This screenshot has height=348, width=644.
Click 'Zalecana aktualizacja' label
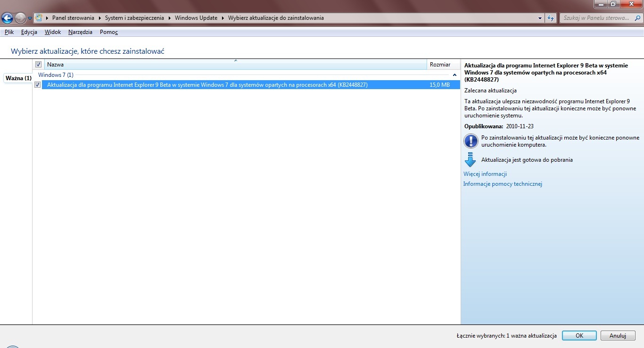490,90
